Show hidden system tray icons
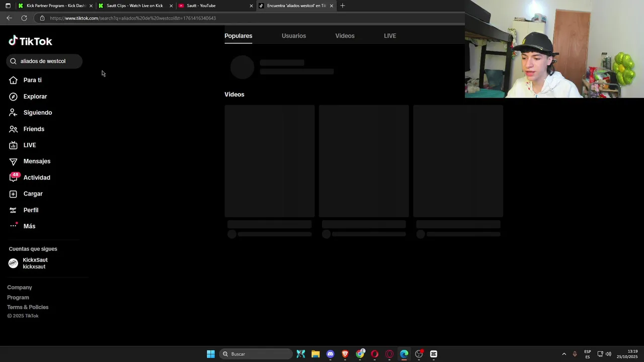 [x=564, y=354]
